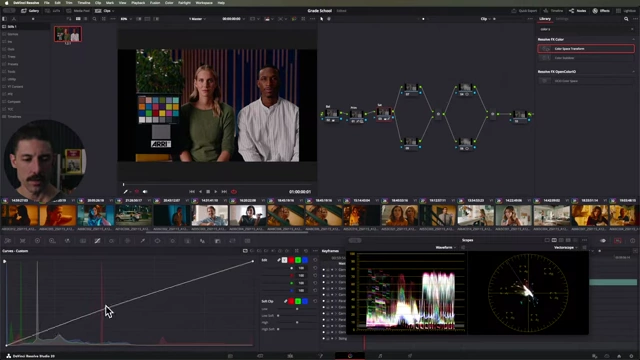Toggle the Nodes panel button

click(578, 11)
